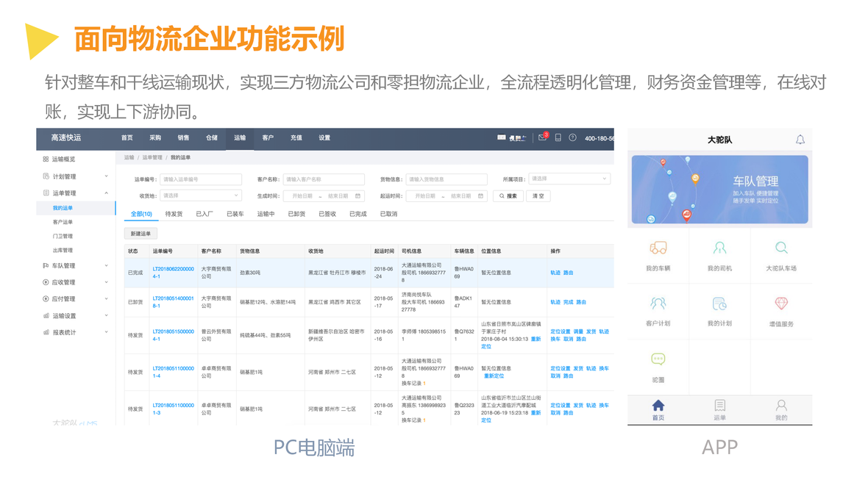Tap the 驼圈 chat bubble icon in the app
The height and width of the screenshot is (488, 868).
658,359
